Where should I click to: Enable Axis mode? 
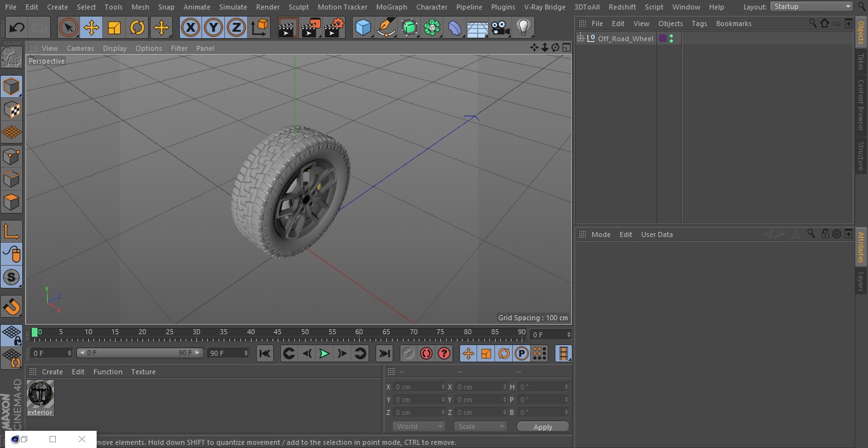coord(11,231)
